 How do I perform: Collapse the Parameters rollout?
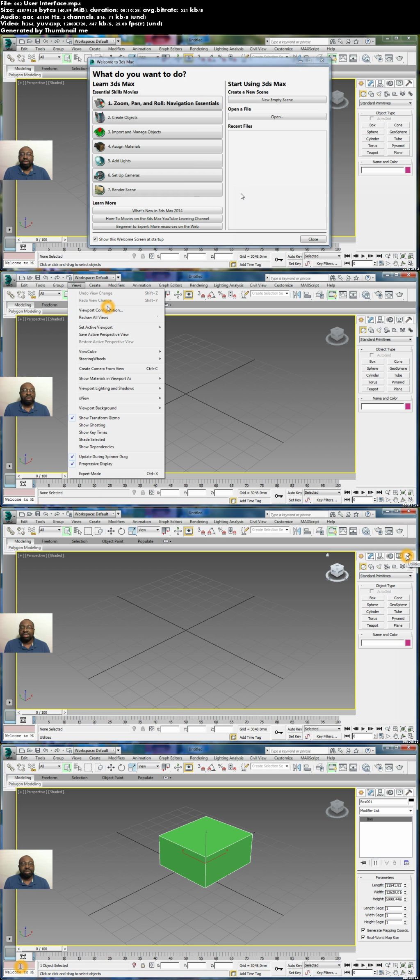click(x=385, y=877)
